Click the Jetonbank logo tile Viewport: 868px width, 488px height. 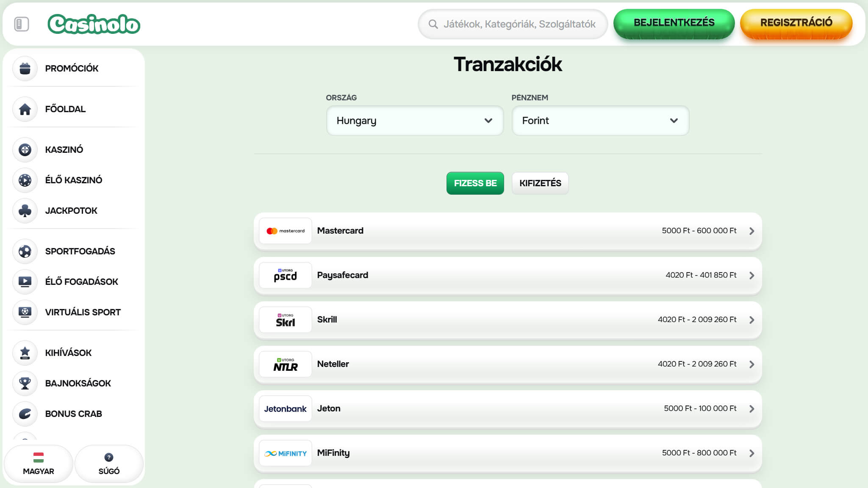[286, 408]
